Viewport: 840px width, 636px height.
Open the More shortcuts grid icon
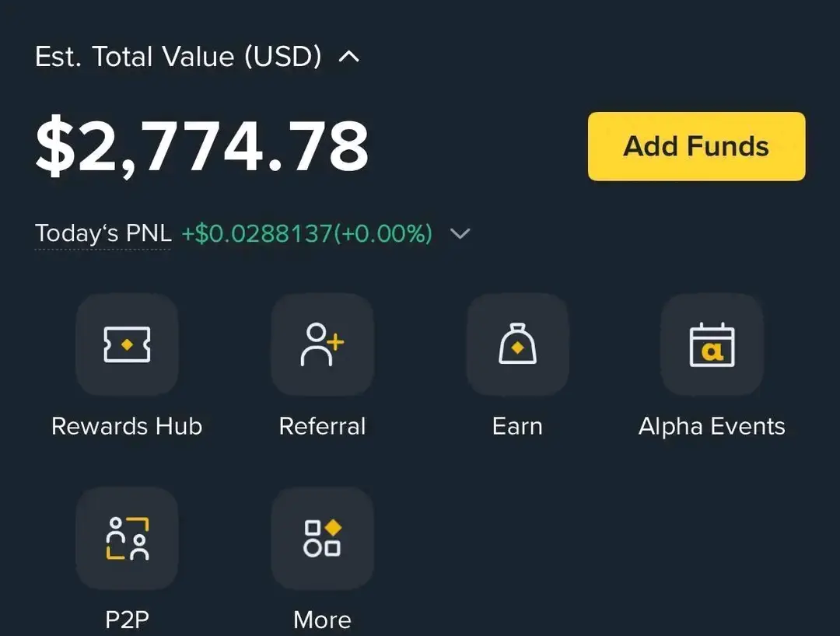point(322,539)
